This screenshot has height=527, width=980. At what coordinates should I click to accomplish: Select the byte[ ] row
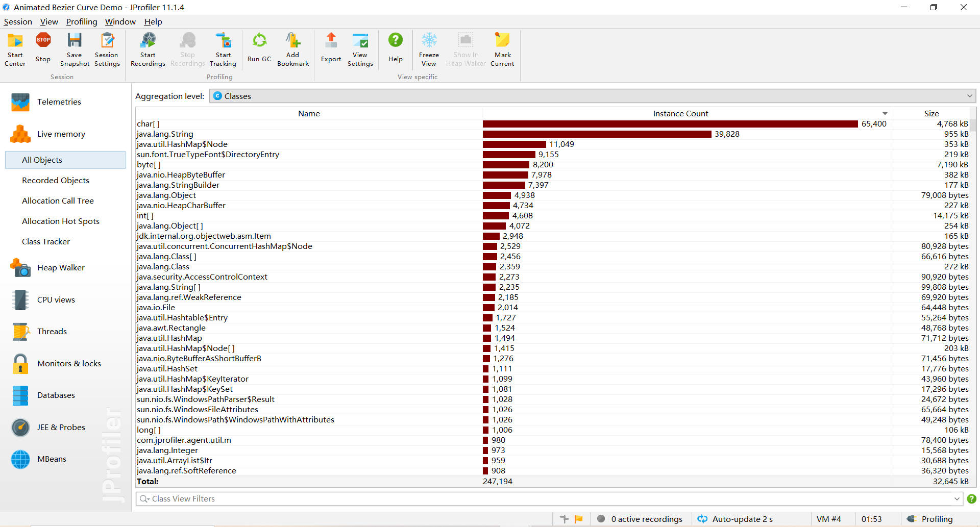[553, 165]
